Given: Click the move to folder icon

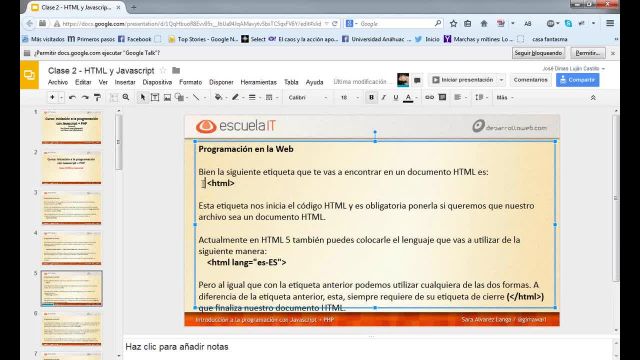Looking at the screenshot, I should coord(176,71).
